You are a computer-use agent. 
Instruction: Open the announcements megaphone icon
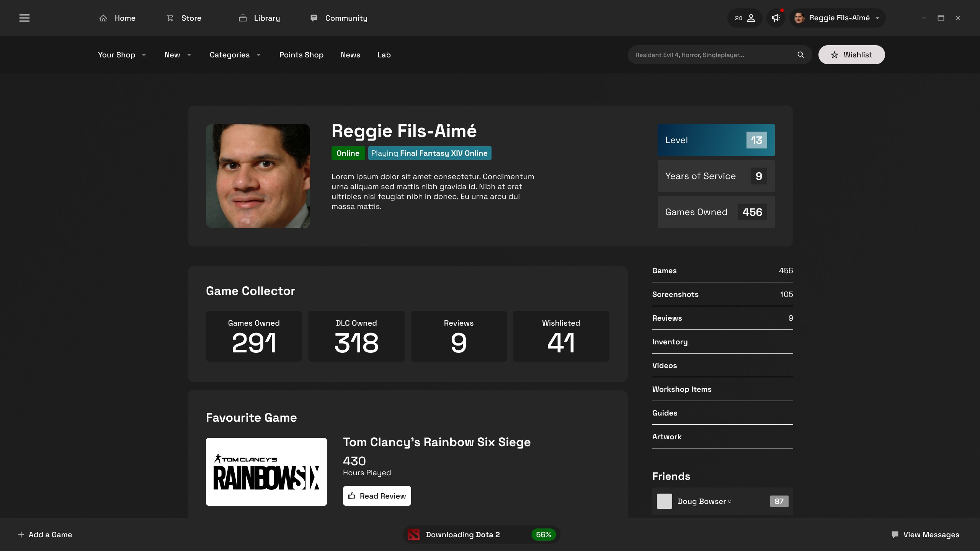point(776,18)
